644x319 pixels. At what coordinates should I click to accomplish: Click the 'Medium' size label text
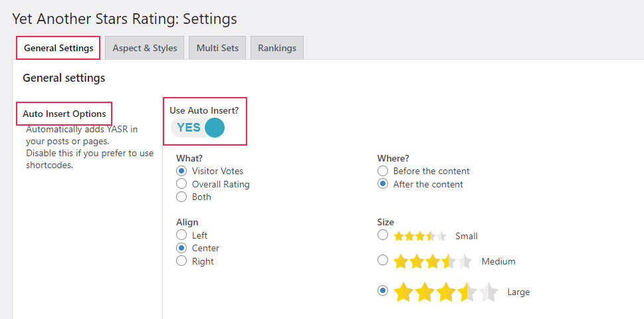pyautogui.click(x=498, y=261)
